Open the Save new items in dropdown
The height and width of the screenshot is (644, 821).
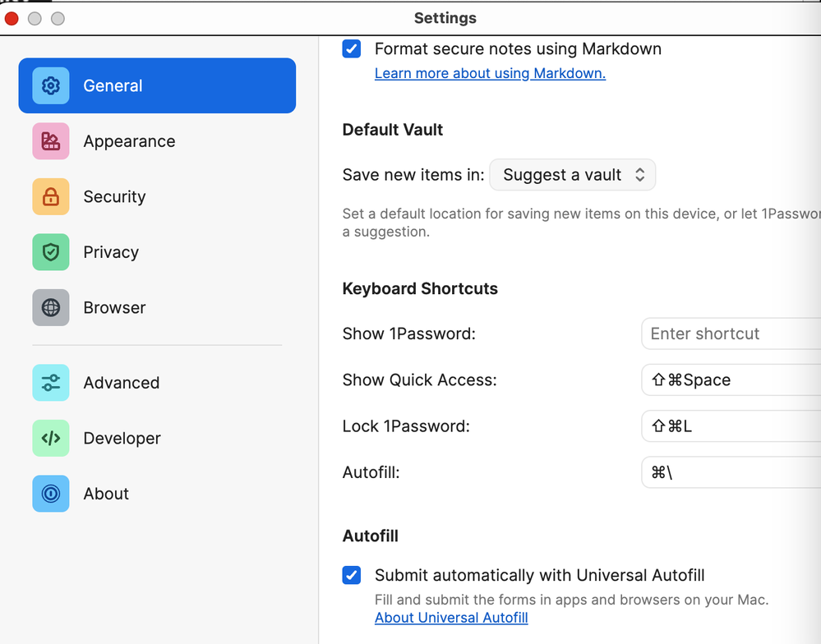point(573,175)
